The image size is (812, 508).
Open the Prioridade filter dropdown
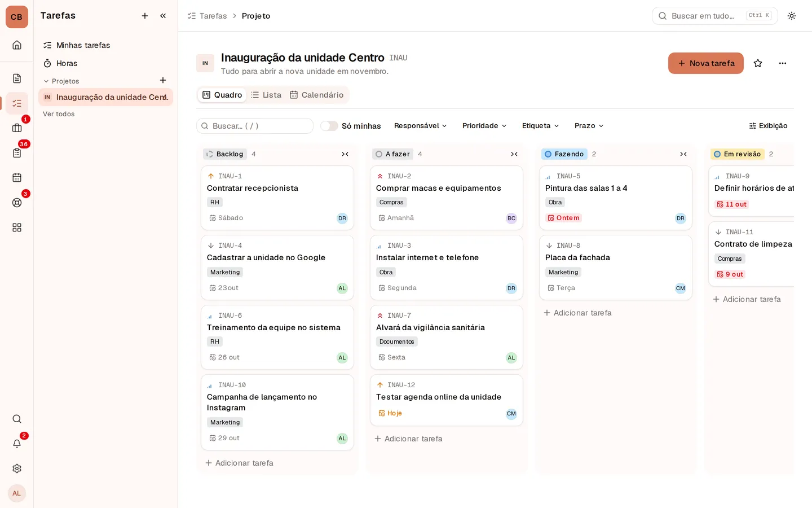(x=484, y=126)
